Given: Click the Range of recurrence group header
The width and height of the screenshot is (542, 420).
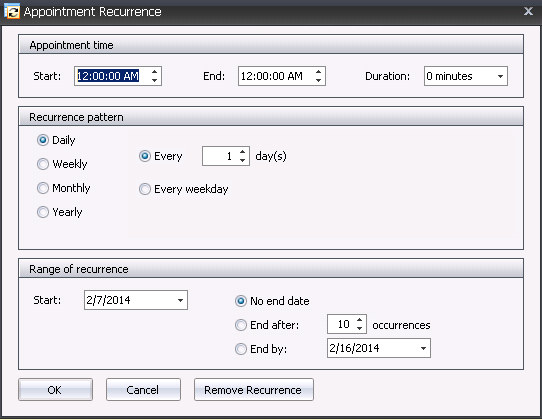Looking at the screenshot, I should pyautogui.click(x=271, y=268).
